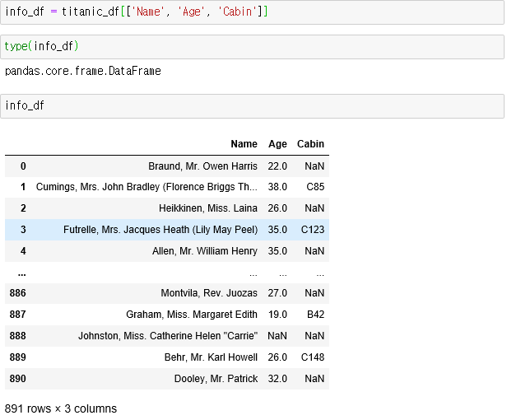Select Allen, Mr. William Henry name cell
The width and height of the screenshot is (507, 420).
[x=205, y=251]
